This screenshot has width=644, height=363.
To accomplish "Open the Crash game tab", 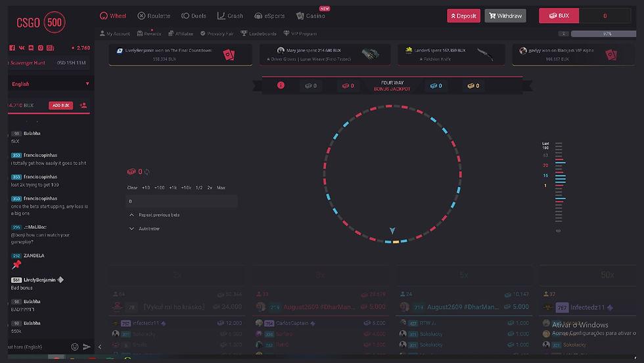I will coord(231,16).
